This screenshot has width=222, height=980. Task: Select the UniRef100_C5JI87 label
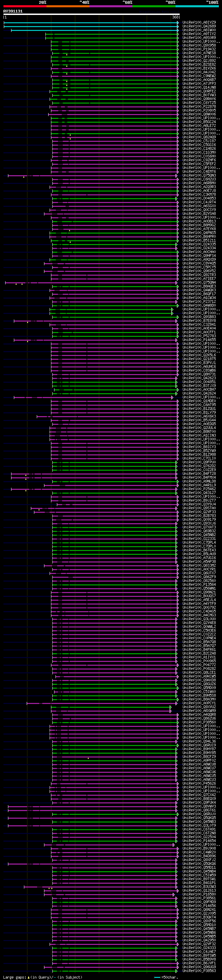click(x=199, y=141)
